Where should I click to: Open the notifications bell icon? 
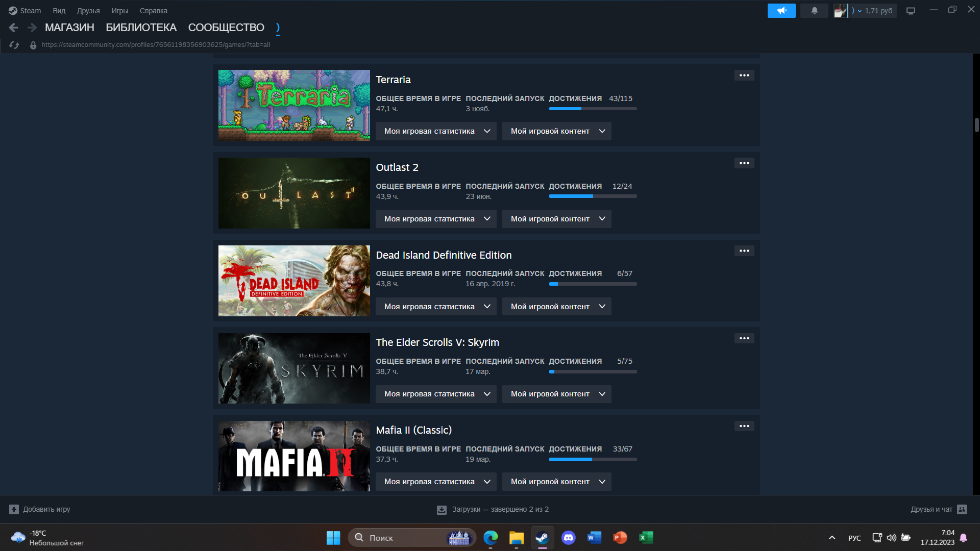pos(814,11)
